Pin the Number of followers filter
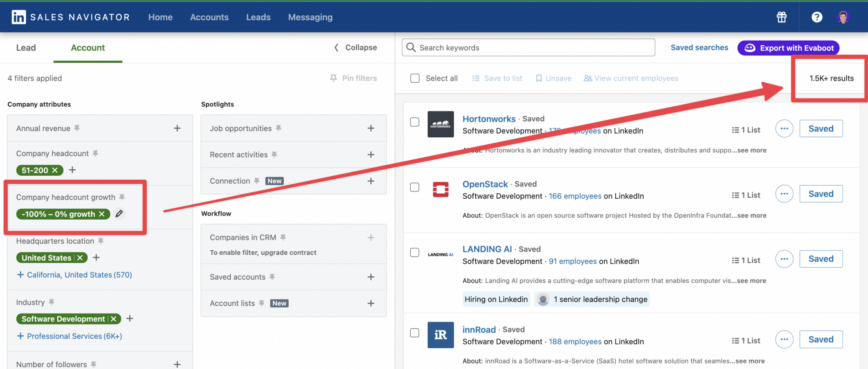The image size is (868, 369). [x=94, y=364]
